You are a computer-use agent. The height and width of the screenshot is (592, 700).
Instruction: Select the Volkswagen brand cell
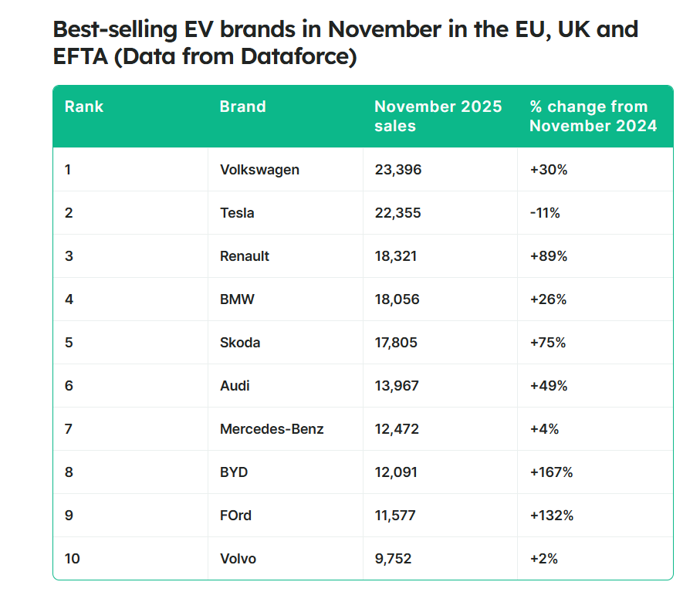pyautogui.click(x=259, y=170)
